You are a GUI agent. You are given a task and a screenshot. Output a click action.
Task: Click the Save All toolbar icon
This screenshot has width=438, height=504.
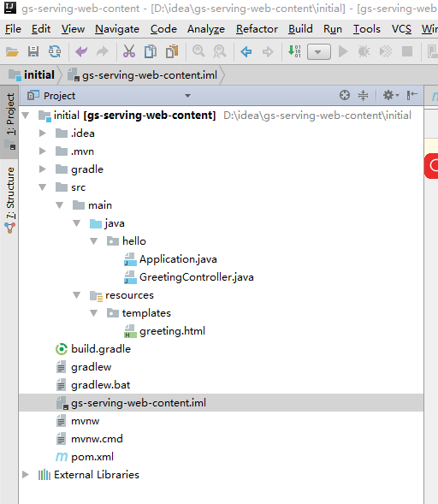[x=33, y=51]
